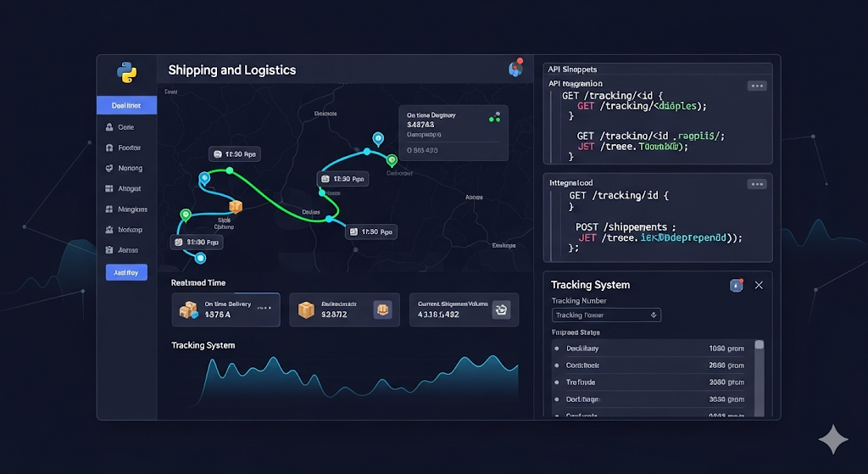Click the orange square button on the $2872 card
The height and width of the screenshot is (474, 868).
point(382,310)
